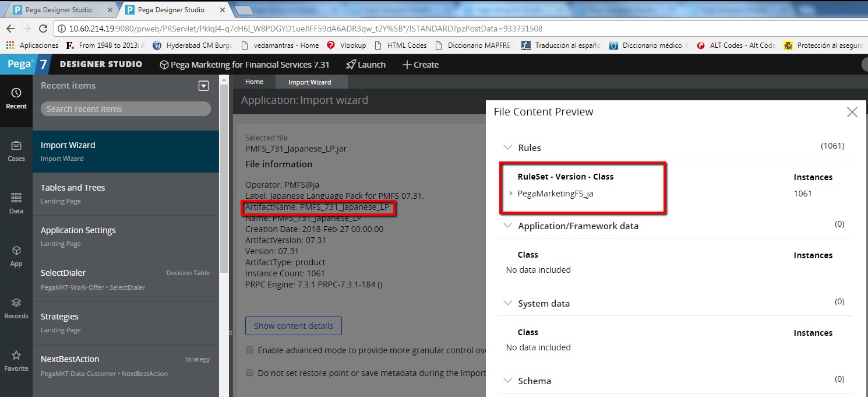
Task: Close the File Content Preview panel
Action: pos(852,112)
